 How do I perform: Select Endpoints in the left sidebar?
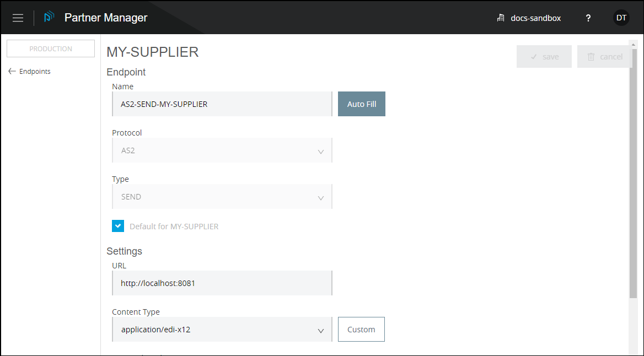[x=35, y=71]
